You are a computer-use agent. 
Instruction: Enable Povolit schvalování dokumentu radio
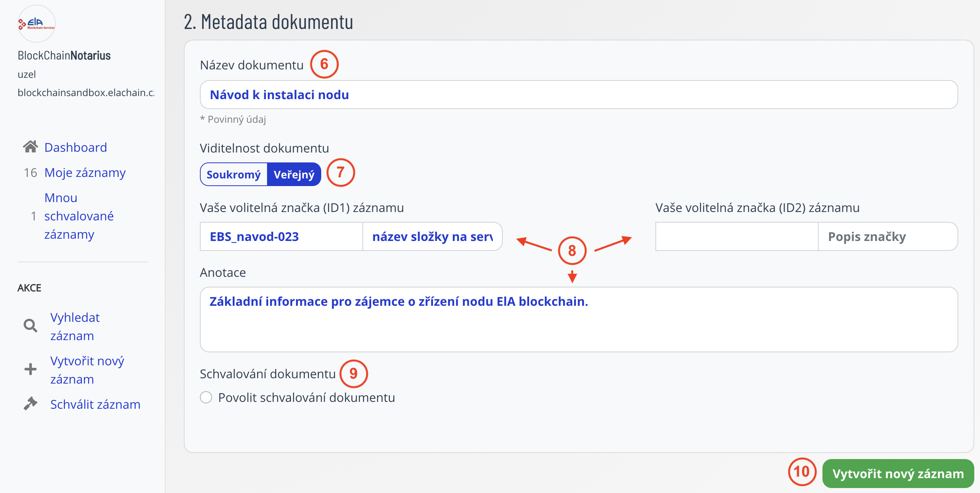click(206, 397)
